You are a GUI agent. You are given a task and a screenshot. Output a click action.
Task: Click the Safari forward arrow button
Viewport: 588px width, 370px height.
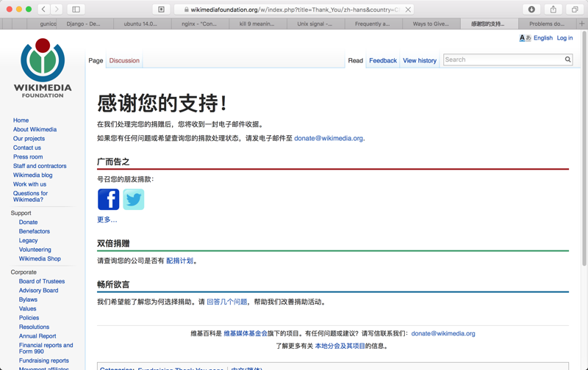57,10
